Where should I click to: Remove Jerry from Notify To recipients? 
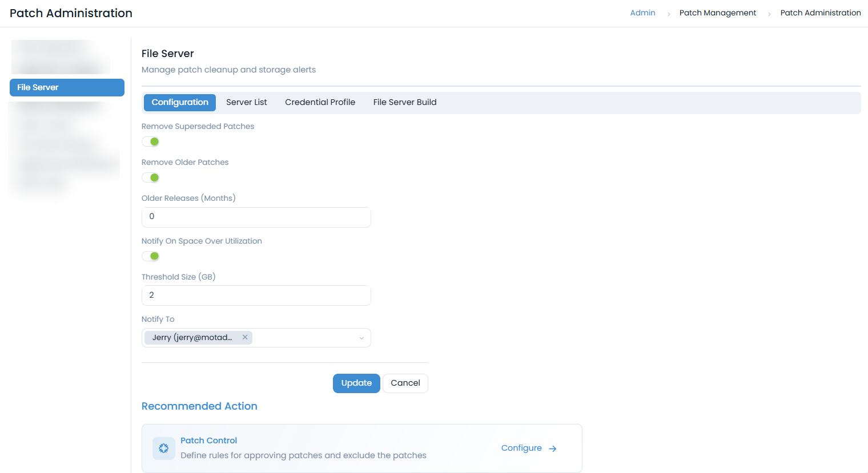point(245,337)
